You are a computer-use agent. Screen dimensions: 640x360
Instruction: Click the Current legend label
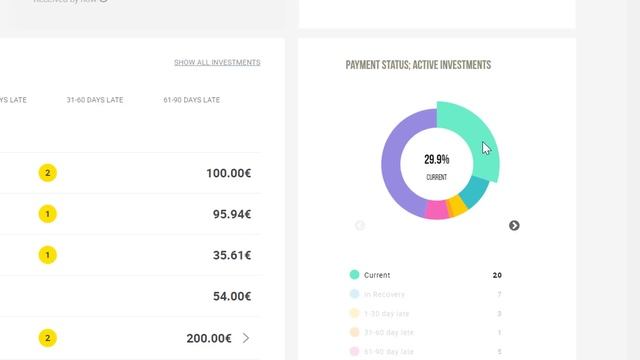(x=377, y=275)
